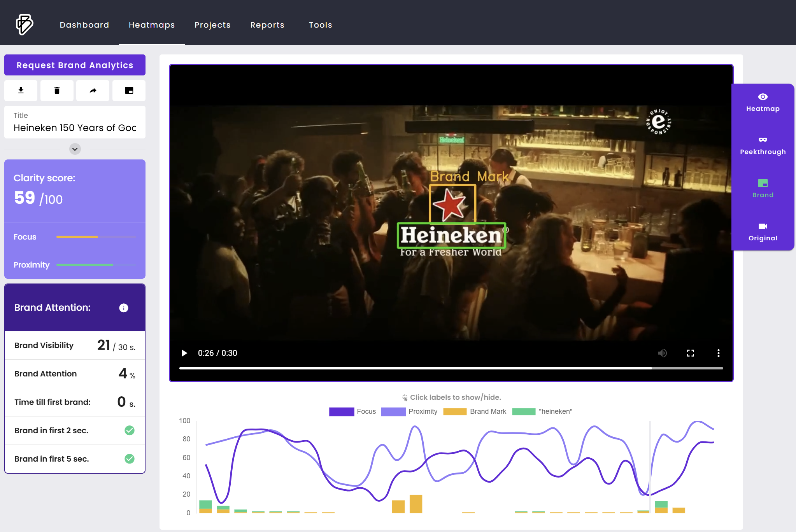Click the Time till first brand row
Viewport: 796px width, 532px height.
point(75,402)
